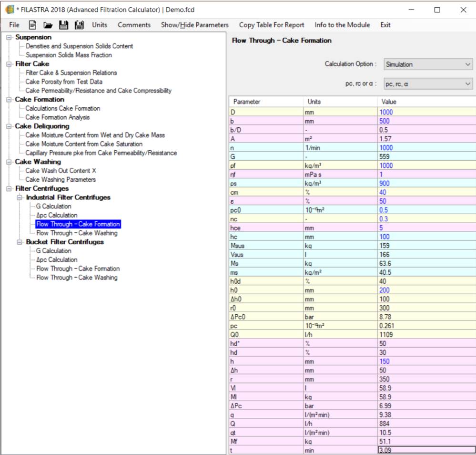Select Flow Through – Cake Washing under Industrial
Screen dimensions: 476x455
(x=77, y=233)
